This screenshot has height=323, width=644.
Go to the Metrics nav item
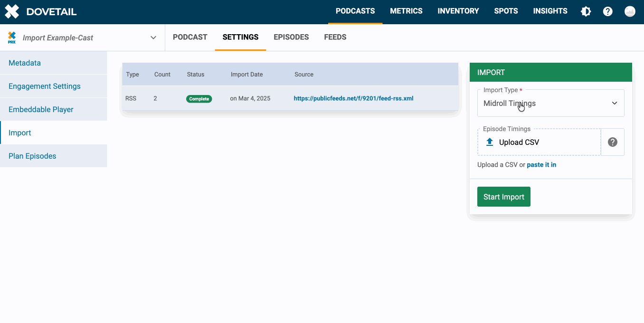coord(406,11)
